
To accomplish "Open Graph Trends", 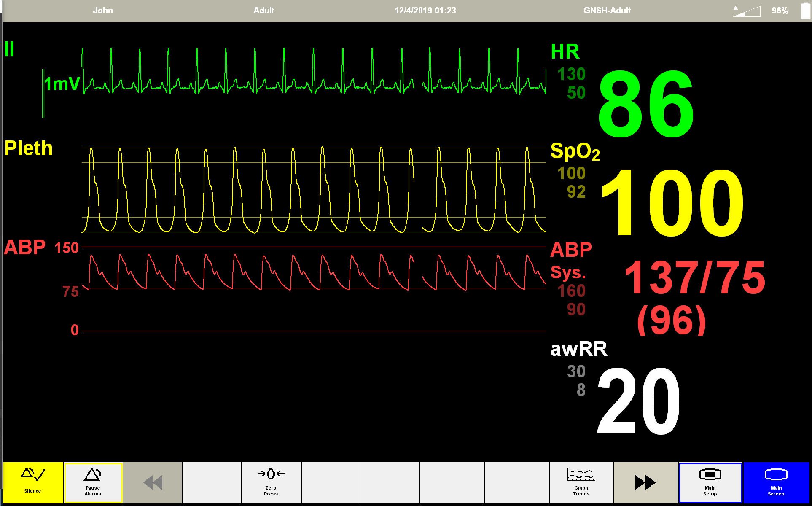I will 581,482.
